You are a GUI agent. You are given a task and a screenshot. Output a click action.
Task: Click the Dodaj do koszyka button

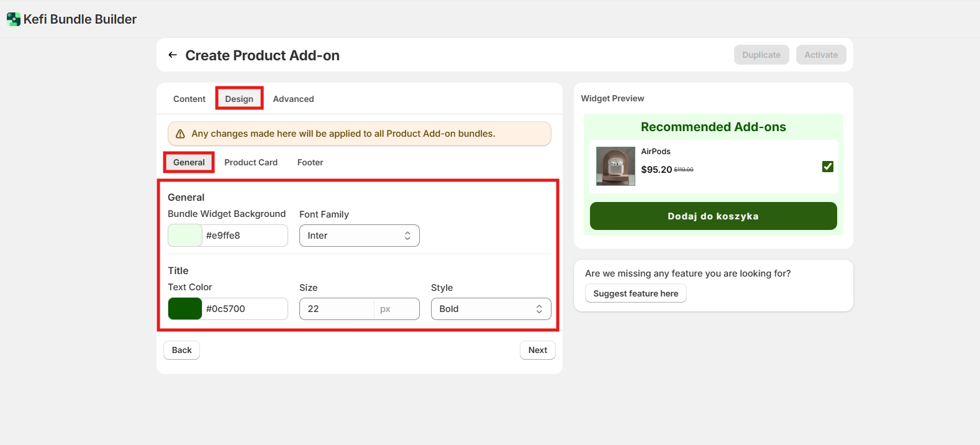pos(713,216)
